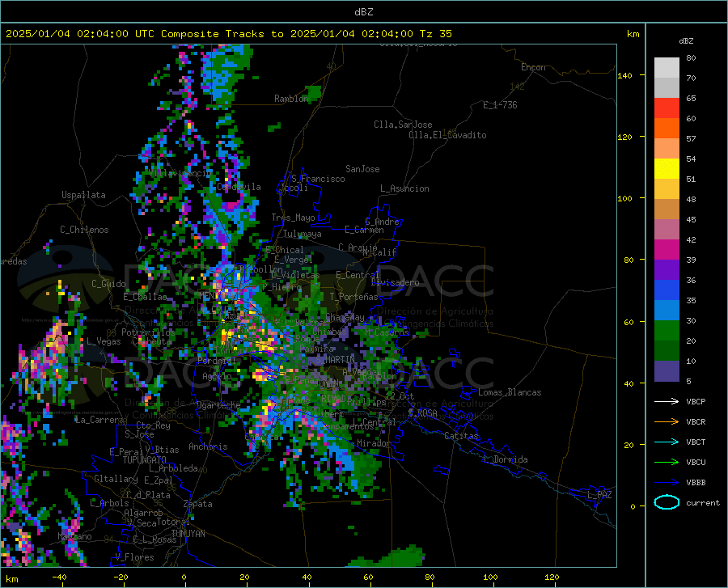This screenshot has width=728, height=588.
Task: Click the blue VBBB arrow in legend
Action: coord(667,483)
